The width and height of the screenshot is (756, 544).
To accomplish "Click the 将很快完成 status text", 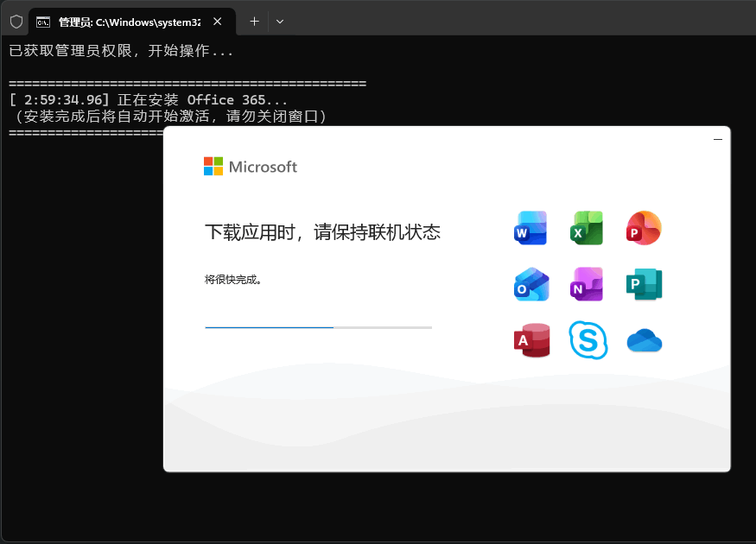I will 233,280.
